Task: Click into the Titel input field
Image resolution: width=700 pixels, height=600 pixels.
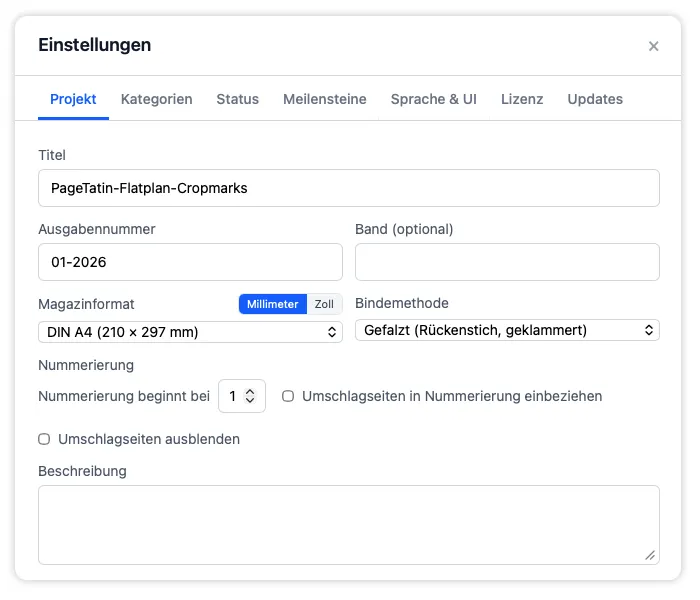Action: [x=349, y=188]
